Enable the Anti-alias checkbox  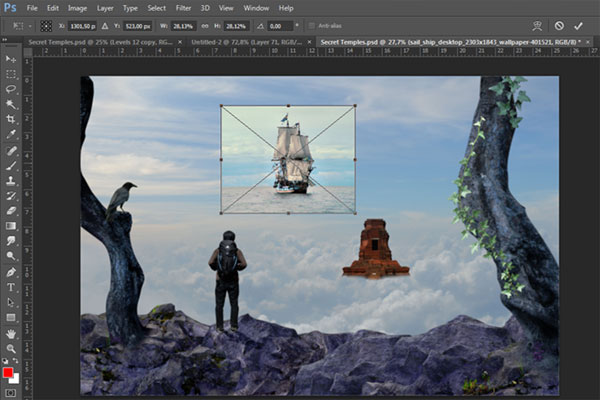pos(311,25)
